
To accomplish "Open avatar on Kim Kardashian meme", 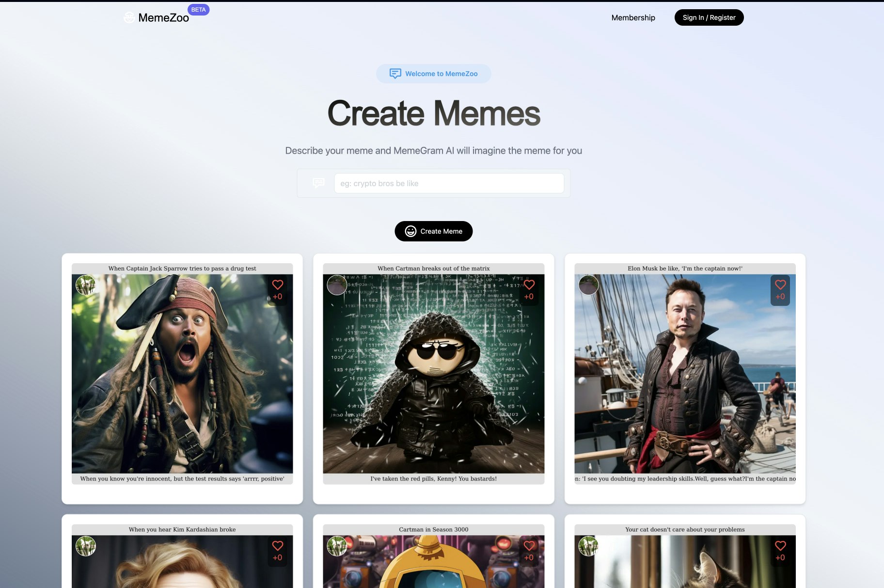I will point(86,546).
